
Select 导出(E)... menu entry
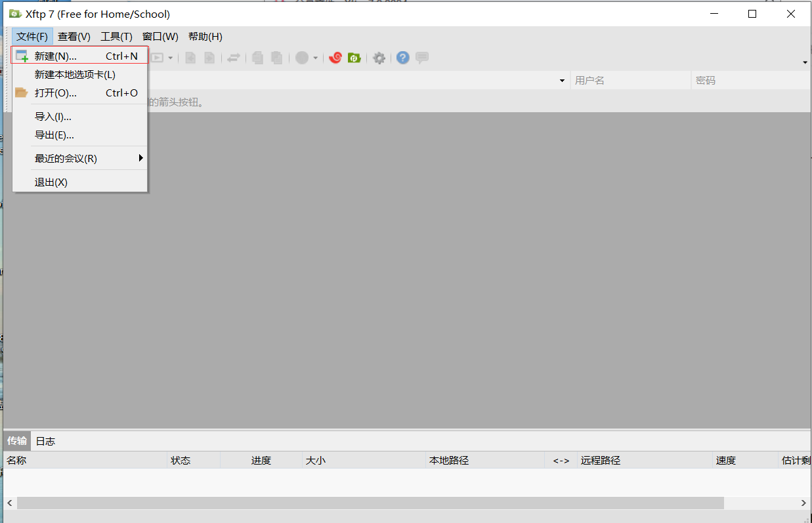[80, 135]
